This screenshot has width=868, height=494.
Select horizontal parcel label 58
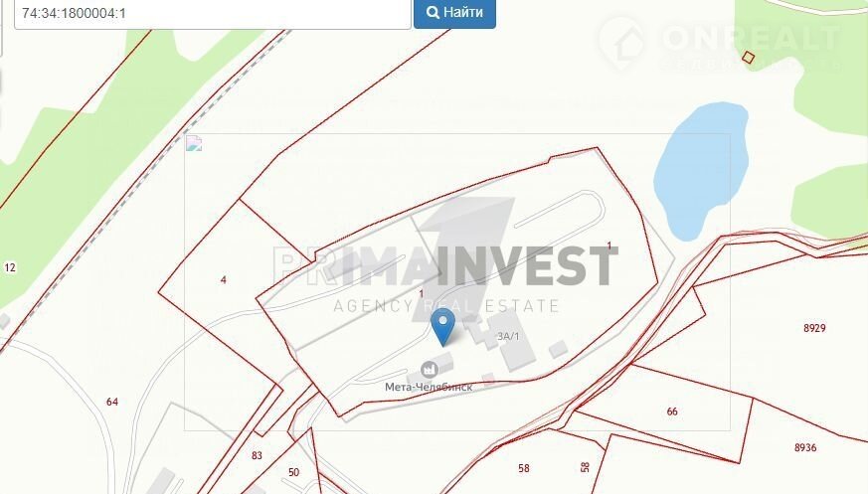click(523, 468)
